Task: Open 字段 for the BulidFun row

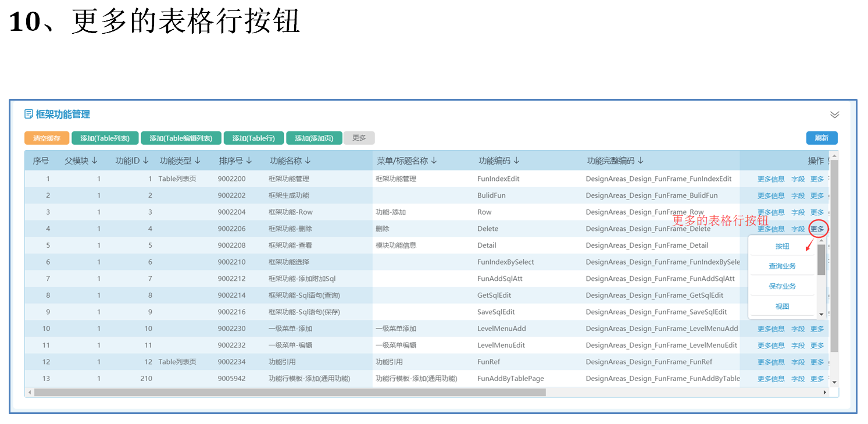Action: coord(798,196)
